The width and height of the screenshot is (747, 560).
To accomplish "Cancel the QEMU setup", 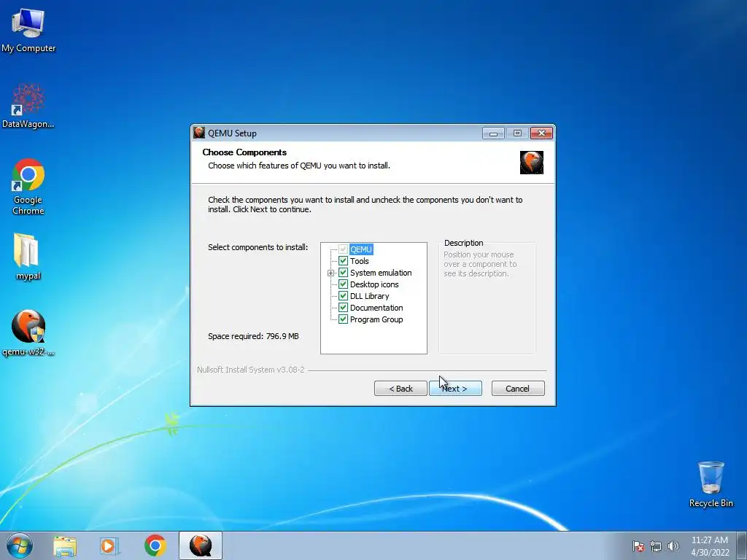I will coord(518,388).
